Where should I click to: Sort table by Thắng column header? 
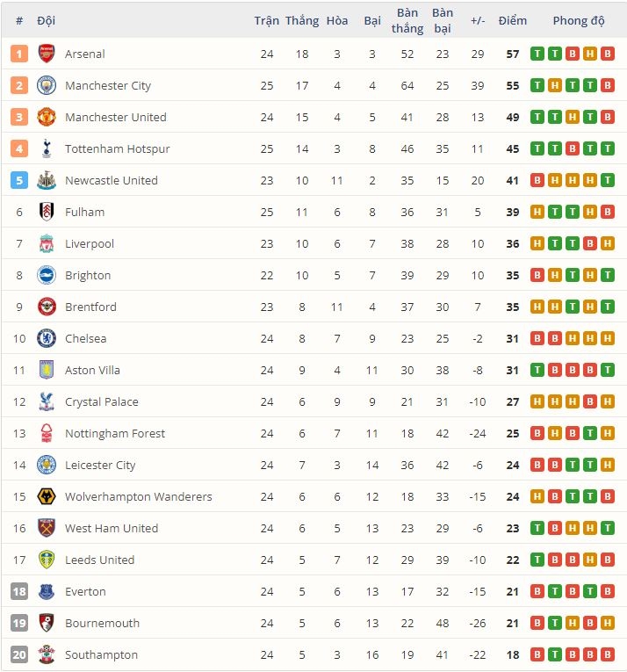[x=302, y=20]
